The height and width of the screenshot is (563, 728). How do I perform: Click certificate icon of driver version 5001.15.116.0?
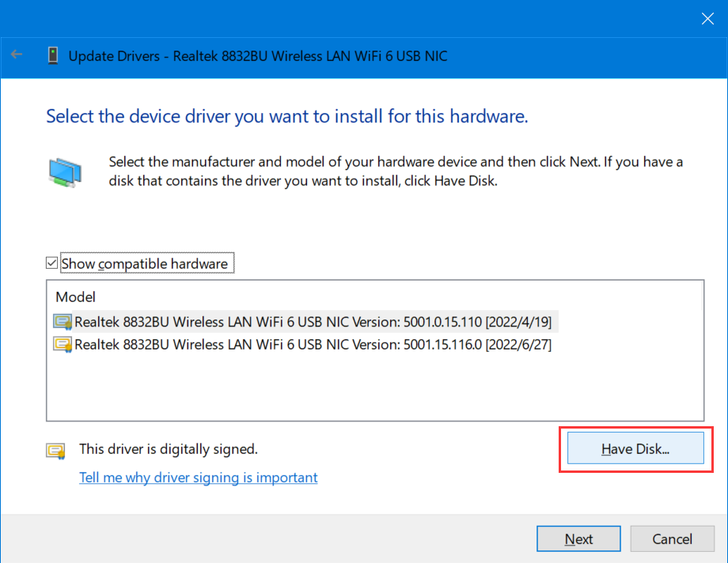coord(63,345)
